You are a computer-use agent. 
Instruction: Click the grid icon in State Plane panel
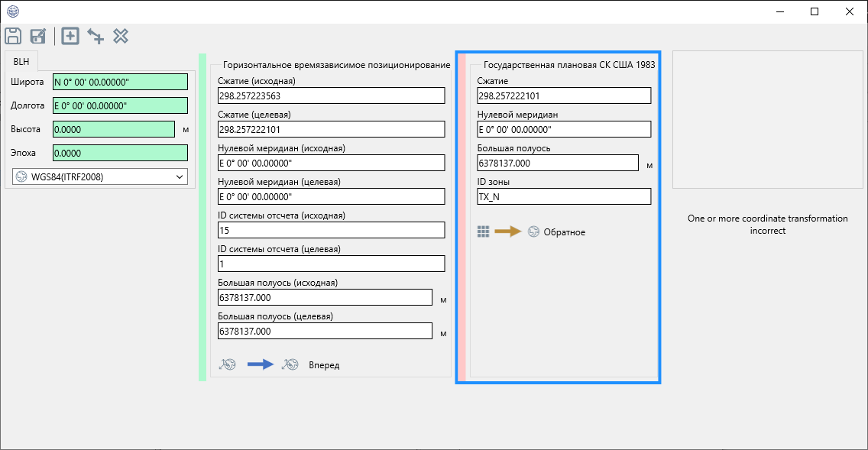(483, 231)
